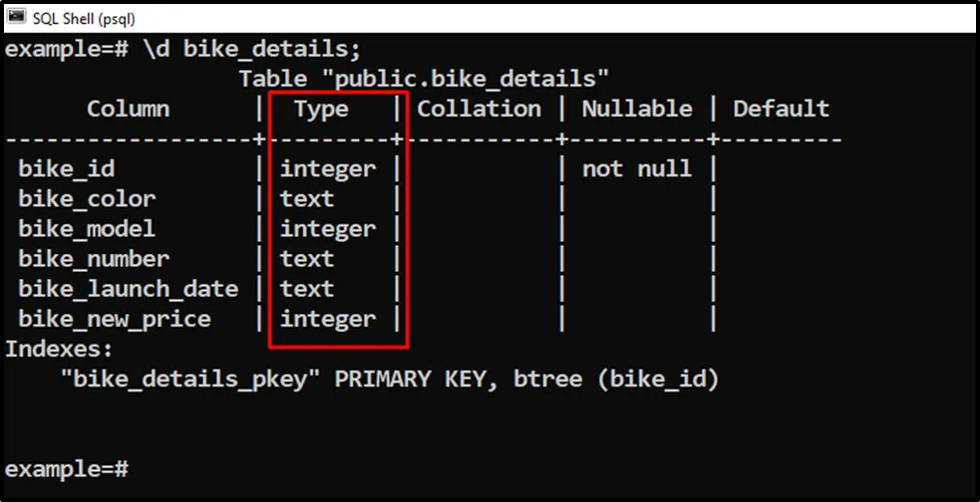Click the "Type" column header
Viewport: 980px width, 502px height.
pyautogui.click(x=321, y=109)
